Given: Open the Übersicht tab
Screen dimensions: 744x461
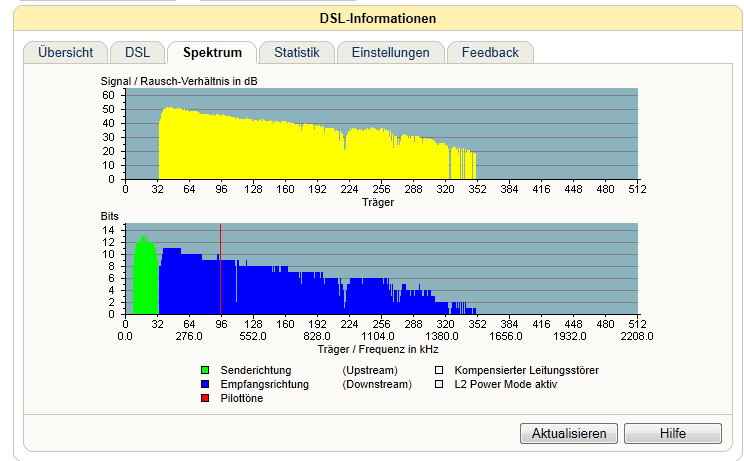Looking at the screenshot, I should point(65,52).
